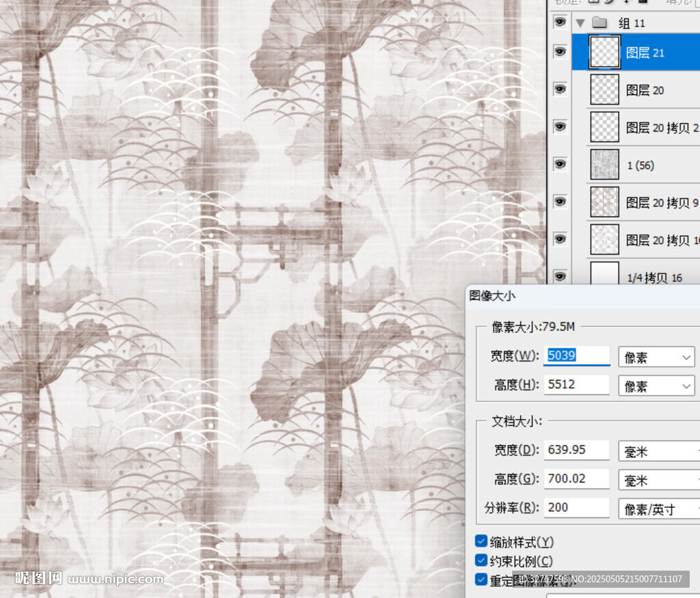Toggle visibility of 图层 20 layer

[x=560, y=90]
